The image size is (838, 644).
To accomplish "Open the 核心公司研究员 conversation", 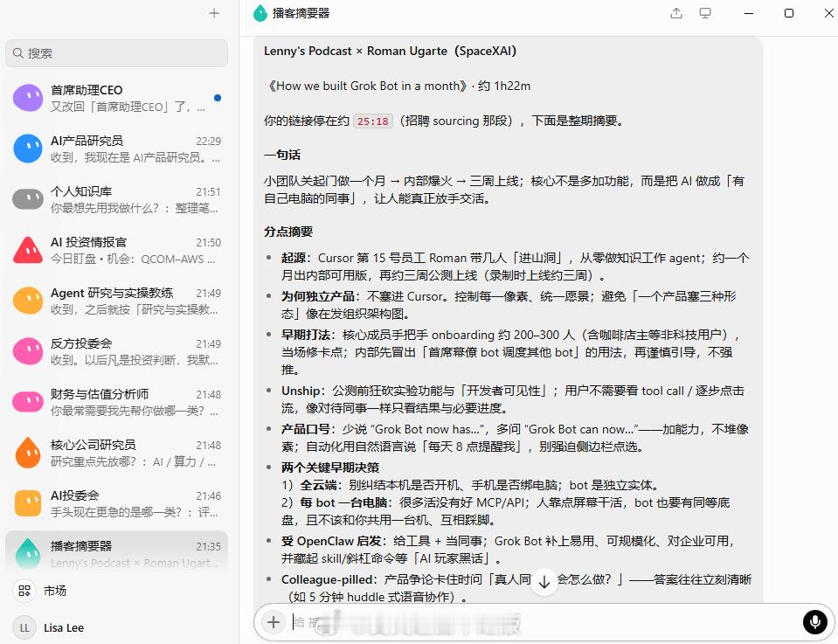I will pyautogui.click(x=116, y=452).
